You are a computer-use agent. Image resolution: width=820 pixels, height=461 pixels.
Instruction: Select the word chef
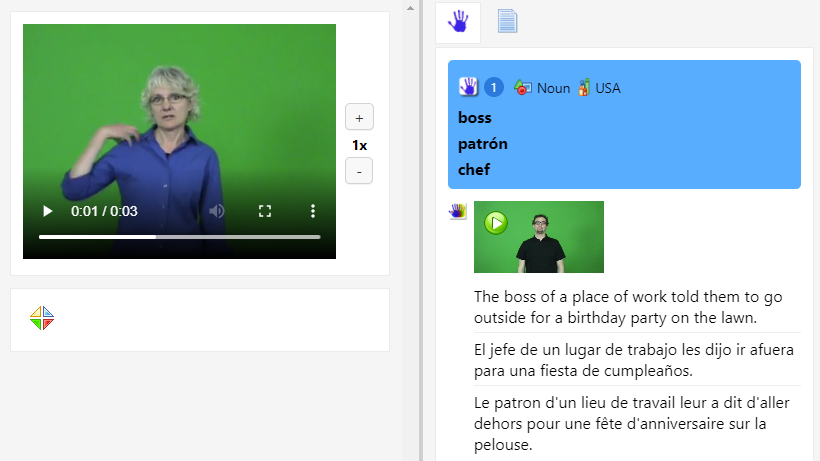click(474, 169)
